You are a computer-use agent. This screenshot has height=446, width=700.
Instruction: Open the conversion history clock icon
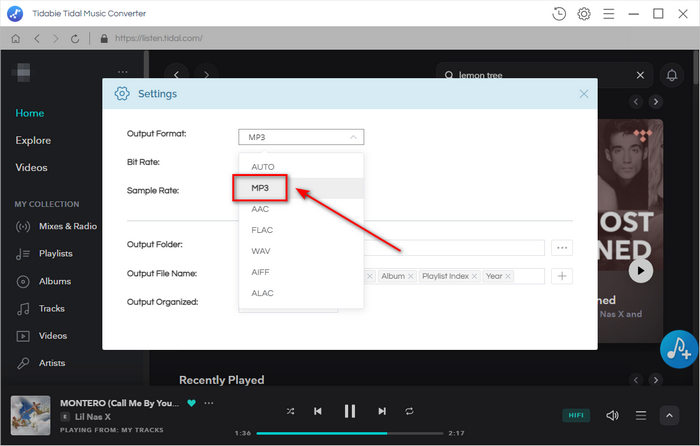click(x=559, y=14)
